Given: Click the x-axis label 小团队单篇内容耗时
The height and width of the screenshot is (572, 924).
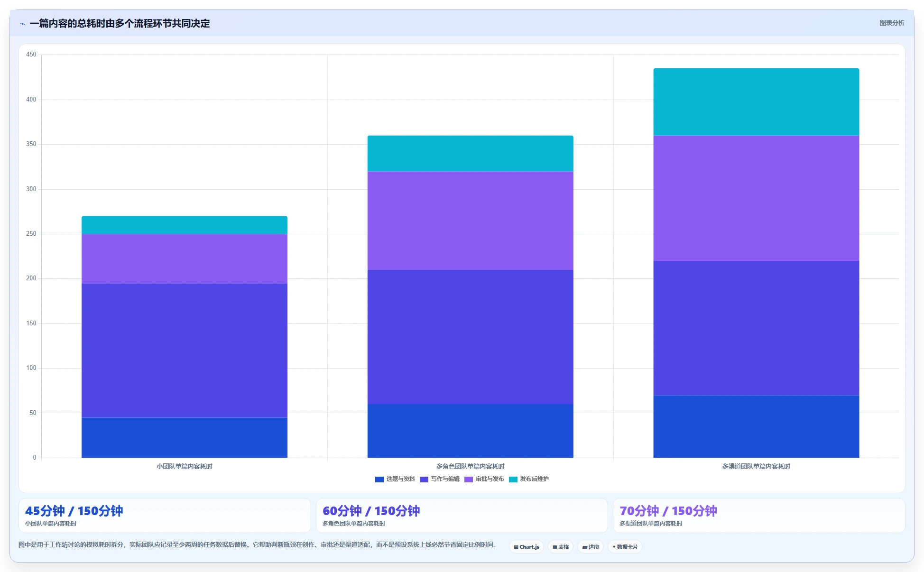Looking at the screenshot, I should click(185, 467).
